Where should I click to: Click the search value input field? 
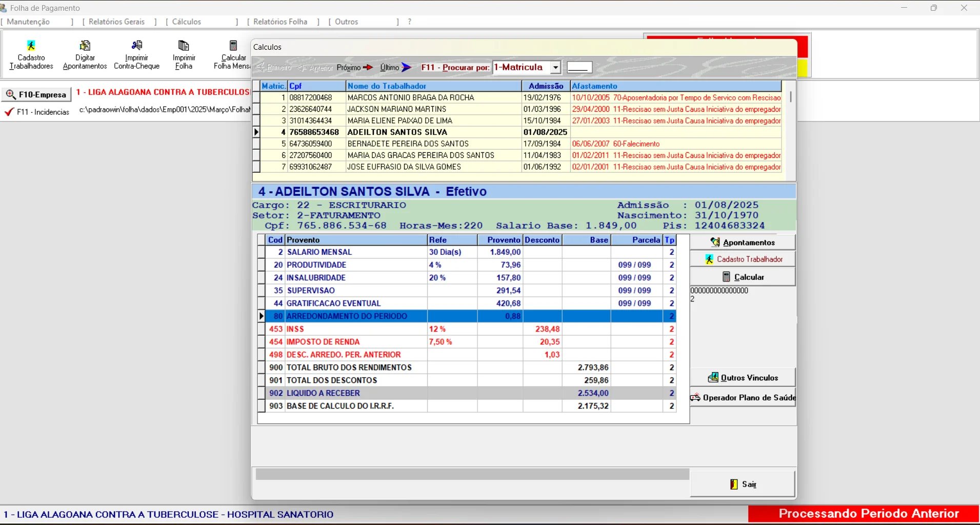pyautogui.click(x=579, y=68)
